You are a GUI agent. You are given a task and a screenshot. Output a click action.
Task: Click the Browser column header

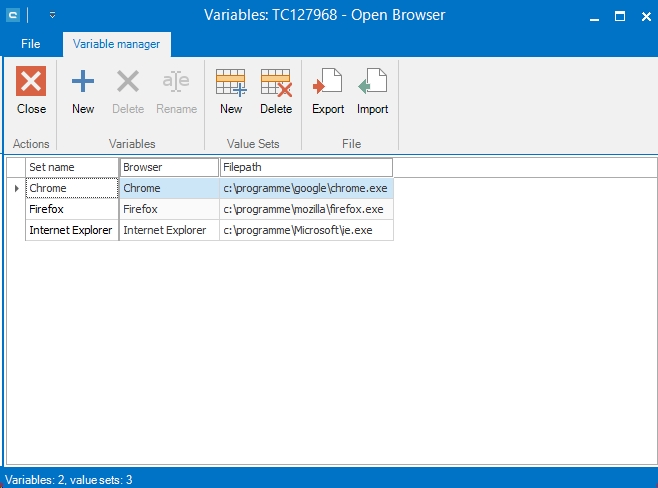tap(169, 167)
